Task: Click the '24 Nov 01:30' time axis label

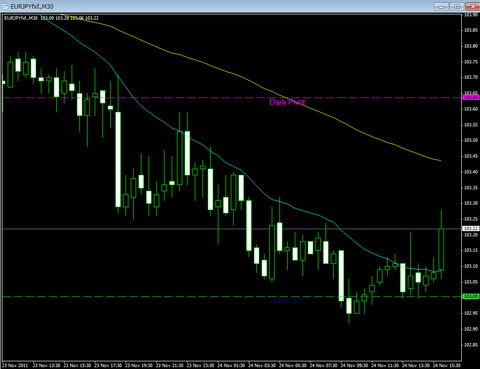Action: (x=231, y=365)
